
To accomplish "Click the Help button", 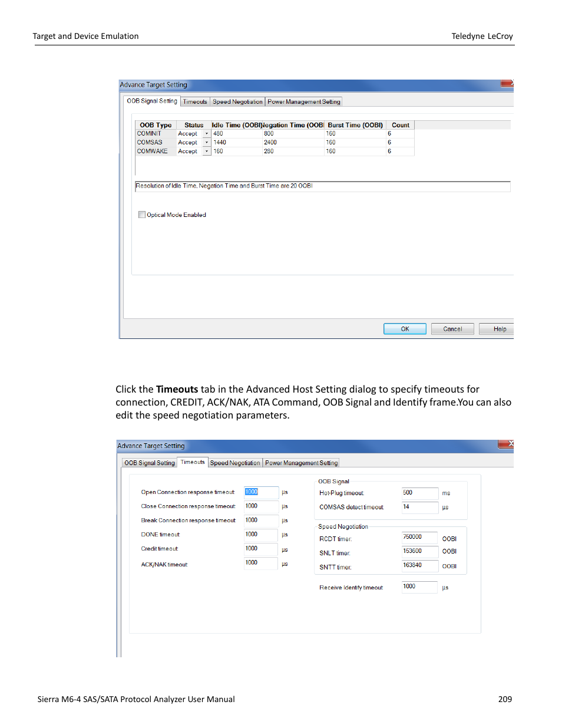I will (497, 329).
